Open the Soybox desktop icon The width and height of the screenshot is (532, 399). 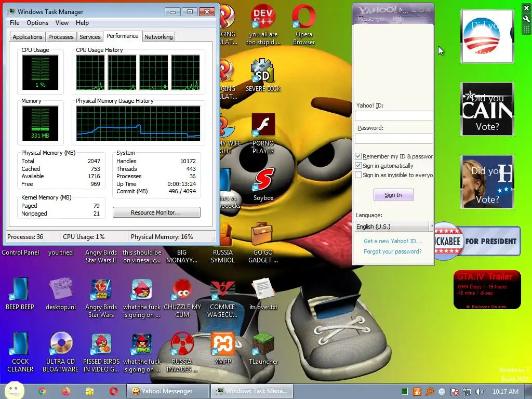[263, 180]
